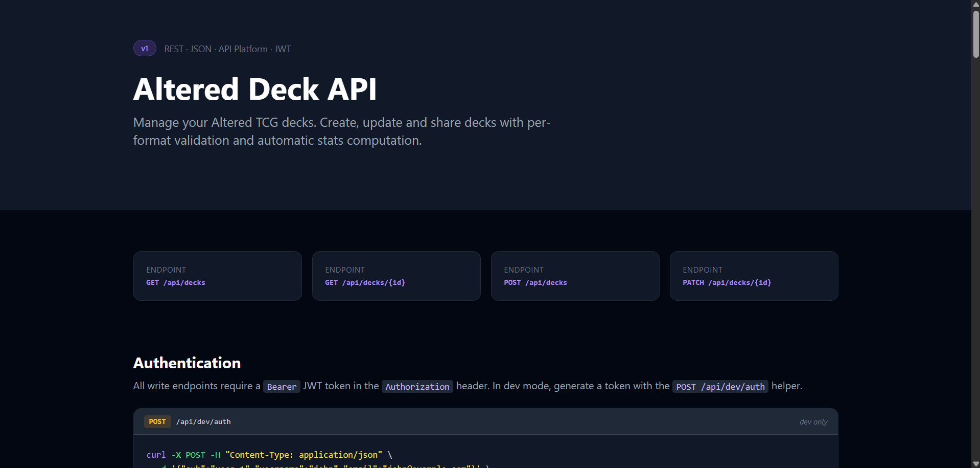
Task: Open the GET /api/decks/{id} endpoint card
Action: (x=396, y=276)
